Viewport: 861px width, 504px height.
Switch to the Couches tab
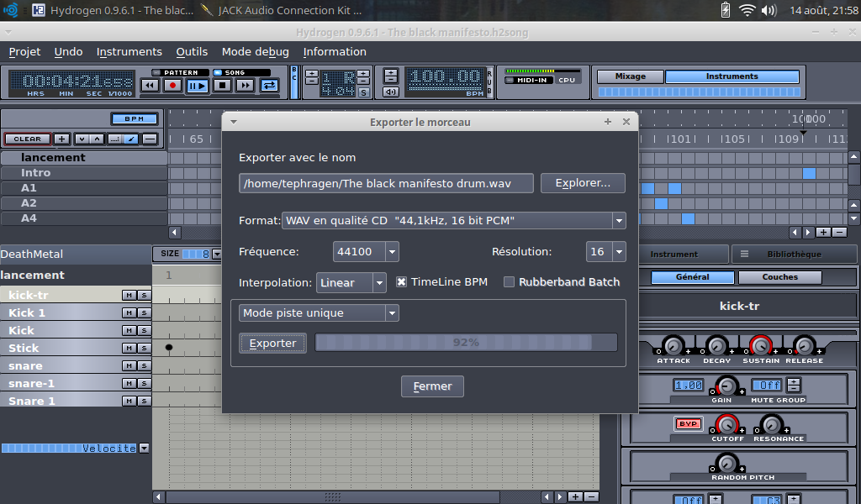coord(779,277)
